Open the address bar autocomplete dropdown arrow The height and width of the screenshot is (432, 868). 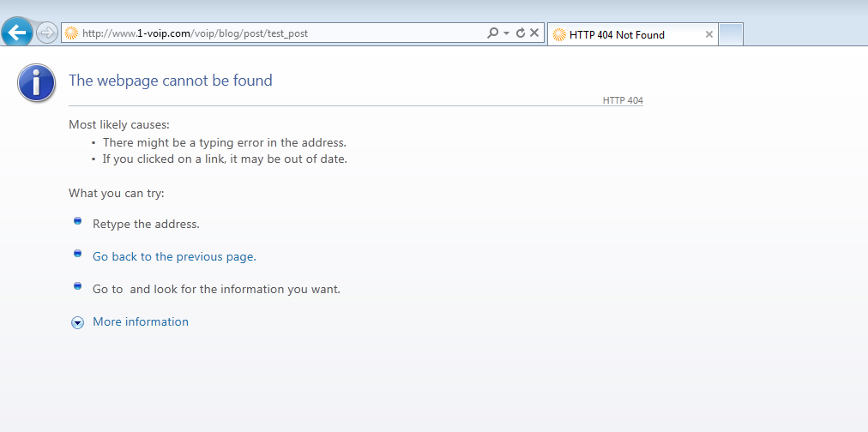[506, 33]
